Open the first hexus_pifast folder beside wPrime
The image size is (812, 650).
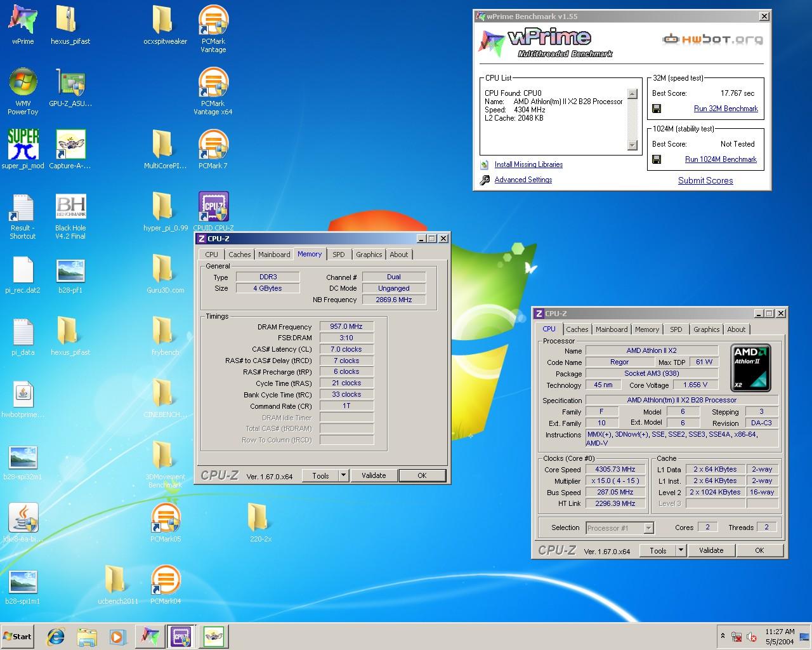[x=70, y=24]
